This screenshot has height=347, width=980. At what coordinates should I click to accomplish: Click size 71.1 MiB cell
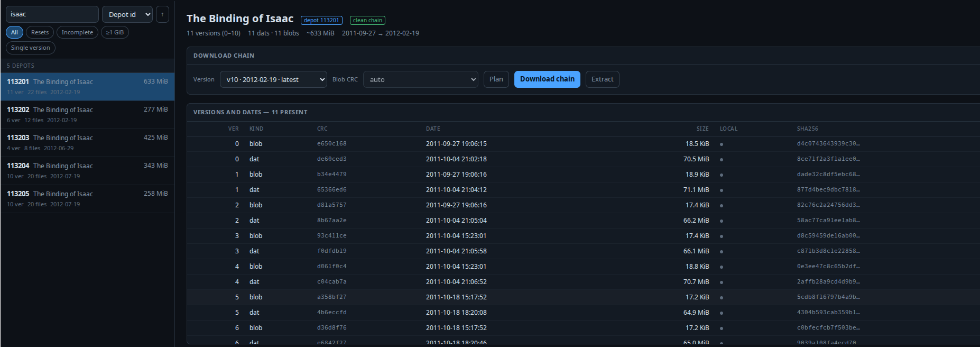pos(696,190)
